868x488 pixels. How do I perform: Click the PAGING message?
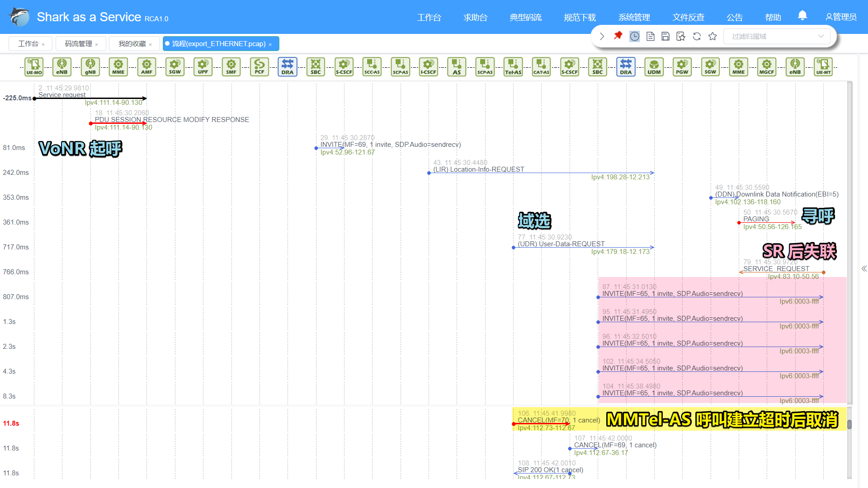coord(756,219)
